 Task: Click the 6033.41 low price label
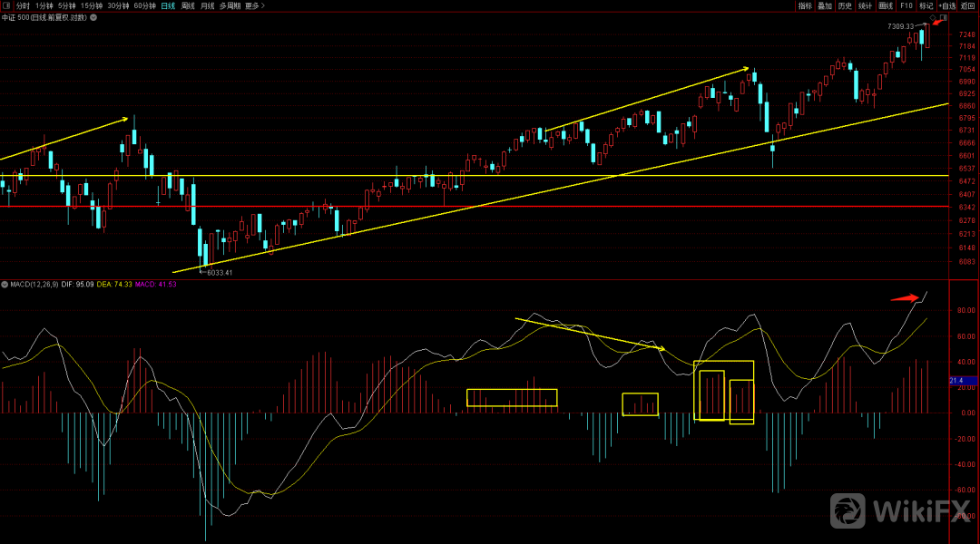pos(220,272)
